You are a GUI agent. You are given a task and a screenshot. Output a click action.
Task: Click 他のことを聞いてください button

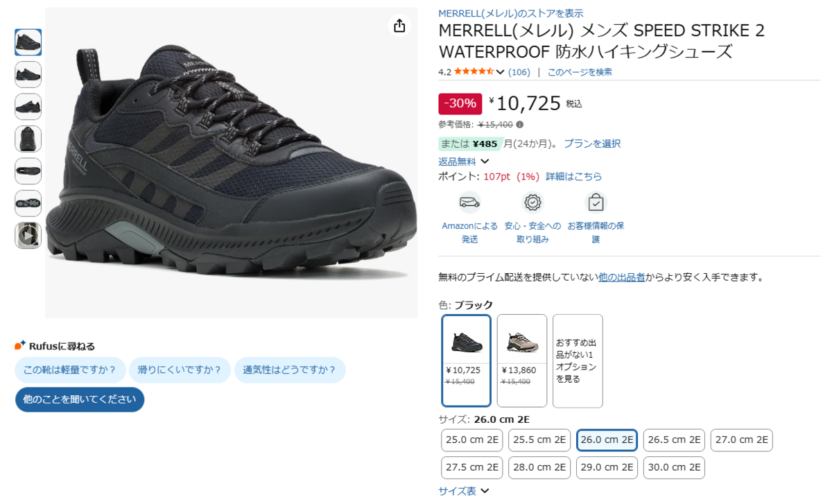[x=80, y=399]
